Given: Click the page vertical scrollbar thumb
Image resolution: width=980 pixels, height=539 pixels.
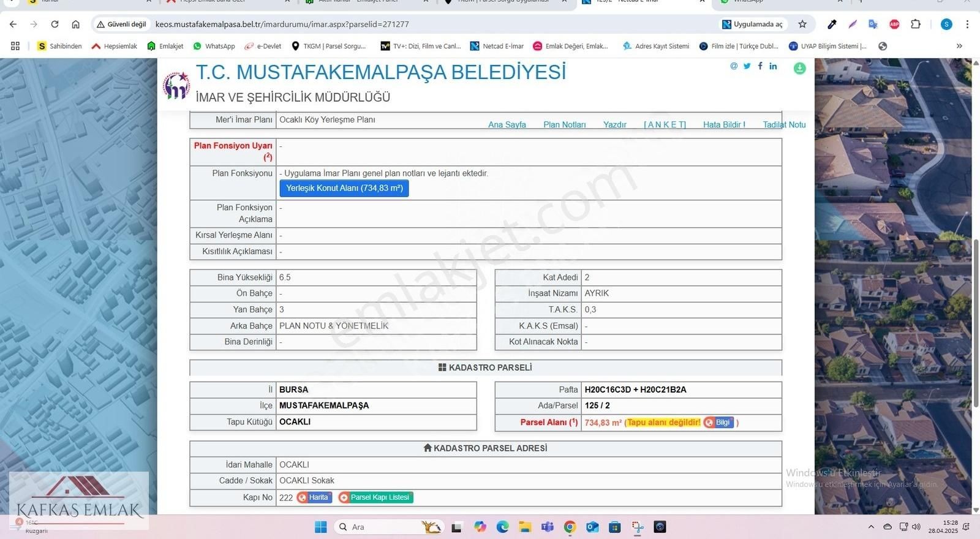Looking at the screenshot, I should (x=976, y=324).
